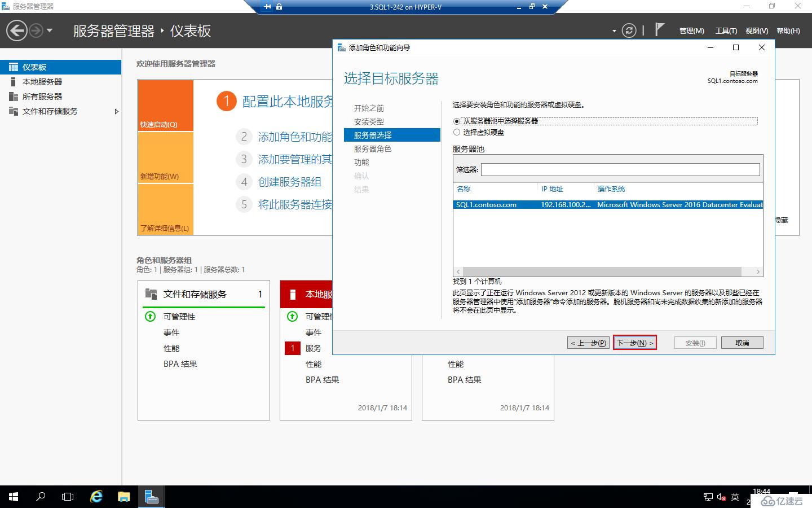Click the 配置此本地服务器 link
Screen dimensions: 812x508
pyautogui.click(x=287, y=102)
